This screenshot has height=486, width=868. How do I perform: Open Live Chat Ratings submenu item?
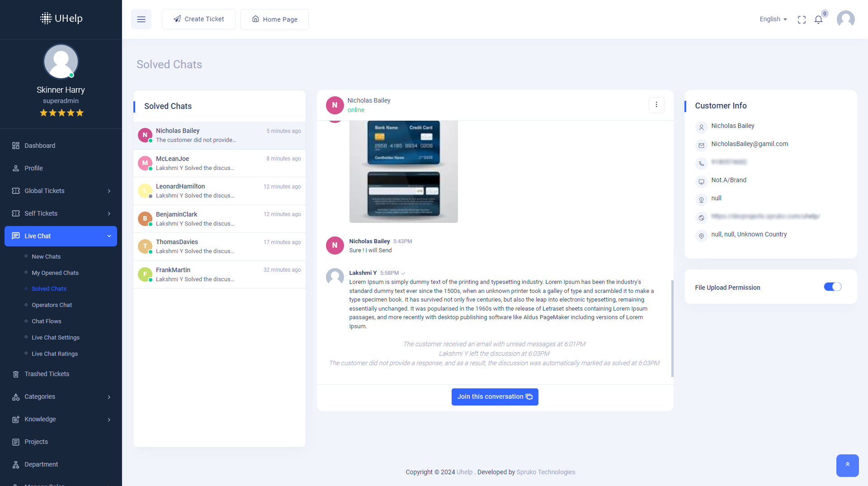[x=55, y=354]
